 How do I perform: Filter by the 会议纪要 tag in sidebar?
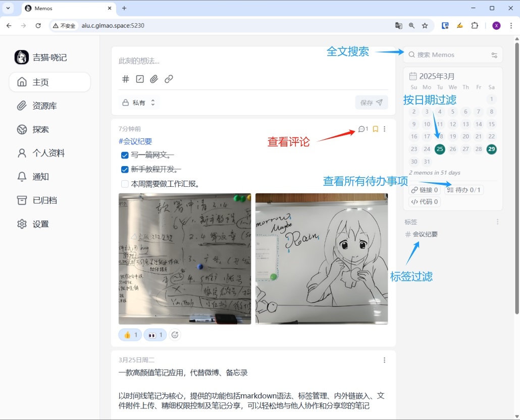422,234
